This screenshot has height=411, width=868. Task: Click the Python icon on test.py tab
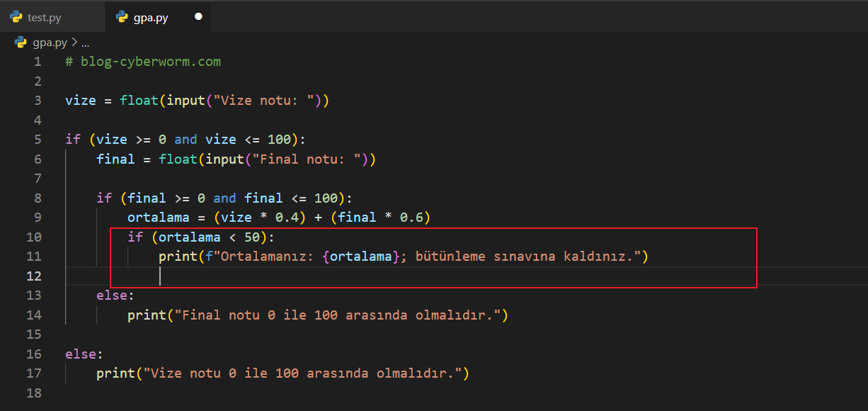click(16, 18)
